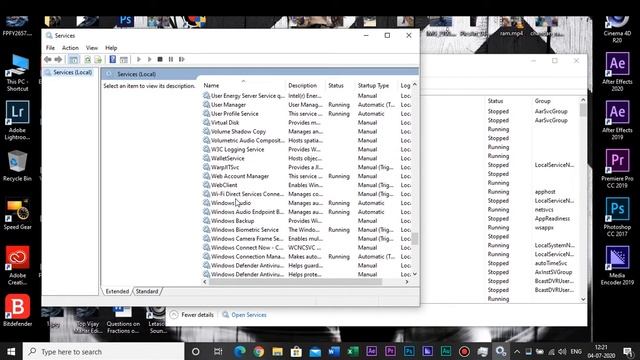Open Excel from the taskbar
640x360 pixels.
[x=353, y=351]
